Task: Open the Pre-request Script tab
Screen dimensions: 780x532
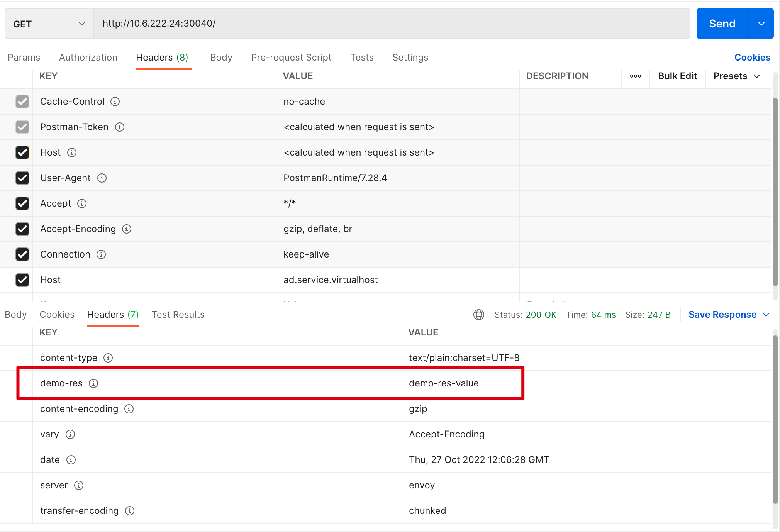Action: pos(291,58)
